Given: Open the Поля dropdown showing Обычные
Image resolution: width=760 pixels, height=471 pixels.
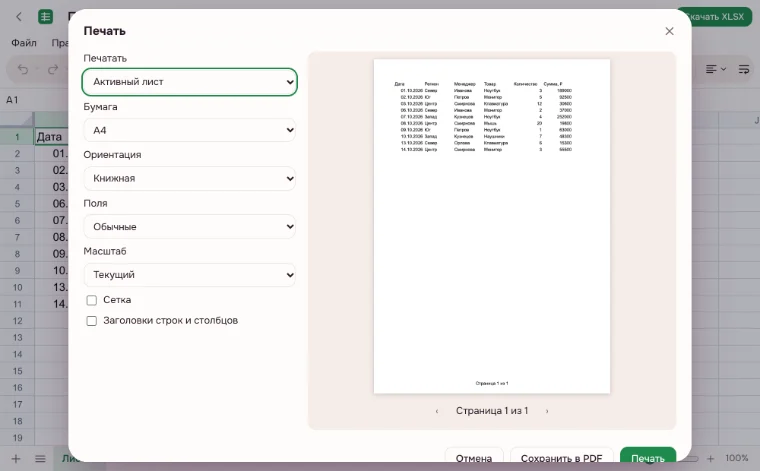Looking at the screenshot, I should pyautogui.click(x=190, y=226).
